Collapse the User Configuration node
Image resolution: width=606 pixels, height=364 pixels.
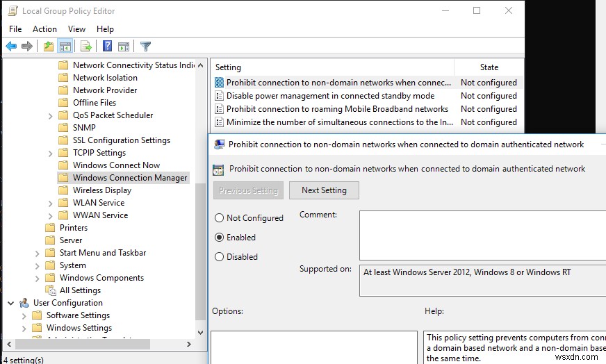tap(11, 303)
